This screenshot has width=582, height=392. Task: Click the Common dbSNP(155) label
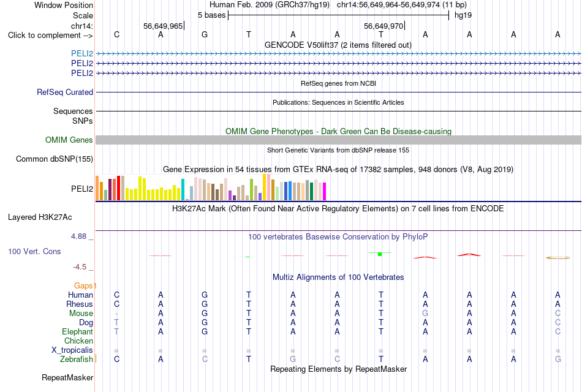[x=55, y=159]
